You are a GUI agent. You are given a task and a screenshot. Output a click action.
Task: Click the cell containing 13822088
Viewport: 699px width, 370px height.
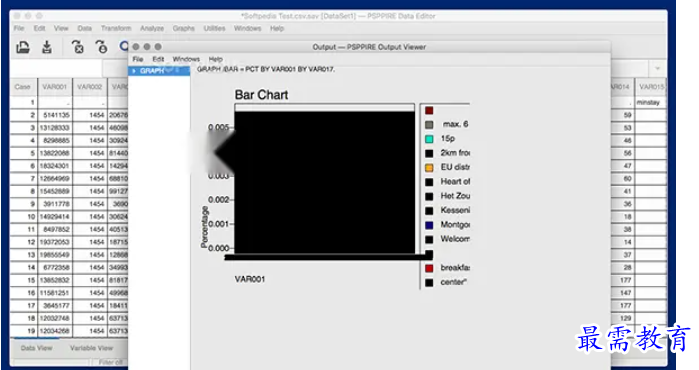pyautogui.click(x=56, y=153)
